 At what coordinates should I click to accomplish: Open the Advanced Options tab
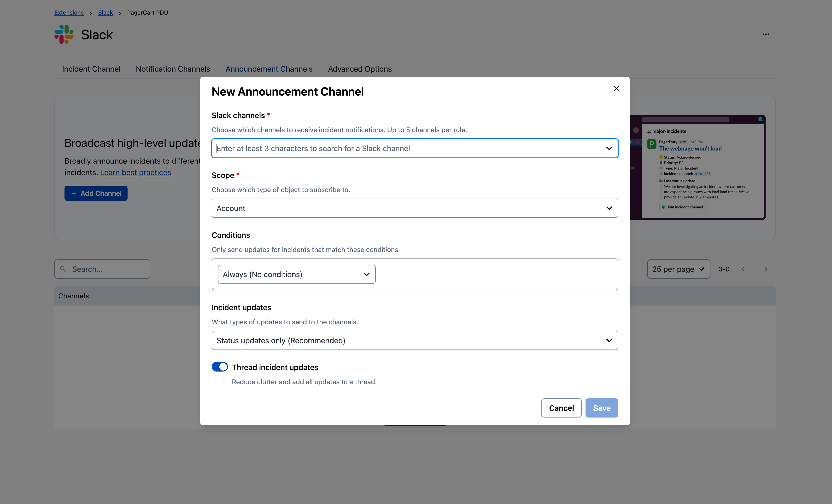click(360, 69)
